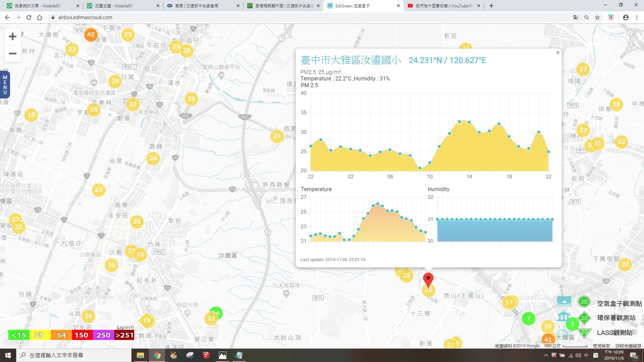This screenshot has width=644, height=362.
Task: Open 使用條款 link on map
Action: click(x=601, y=346)
